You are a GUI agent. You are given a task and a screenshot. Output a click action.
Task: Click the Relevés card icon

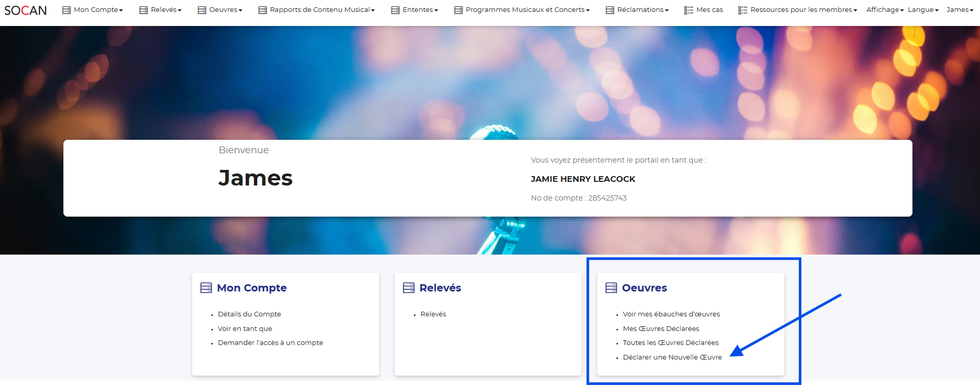[x=409, y=288]
